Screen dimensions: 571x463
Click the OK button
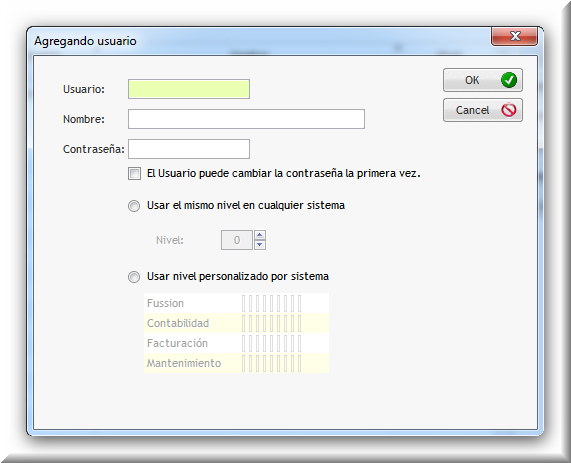[x=483, y=80]
